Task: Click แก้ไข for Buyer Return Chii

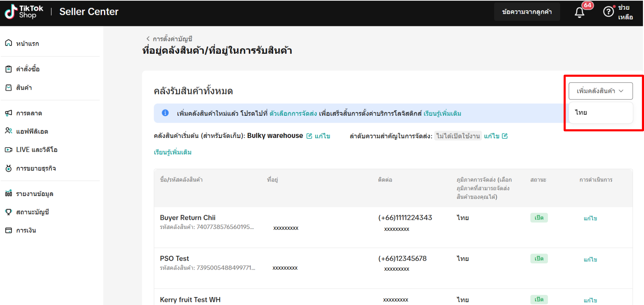Action: [x=590, y=218]
